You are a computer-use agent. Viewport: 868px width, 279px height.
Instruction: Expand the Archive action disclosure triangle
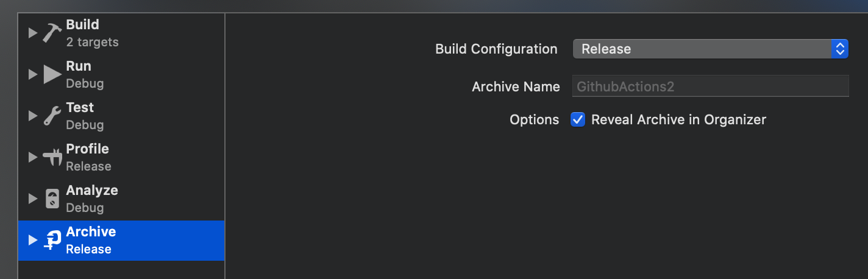coord(33,240)
